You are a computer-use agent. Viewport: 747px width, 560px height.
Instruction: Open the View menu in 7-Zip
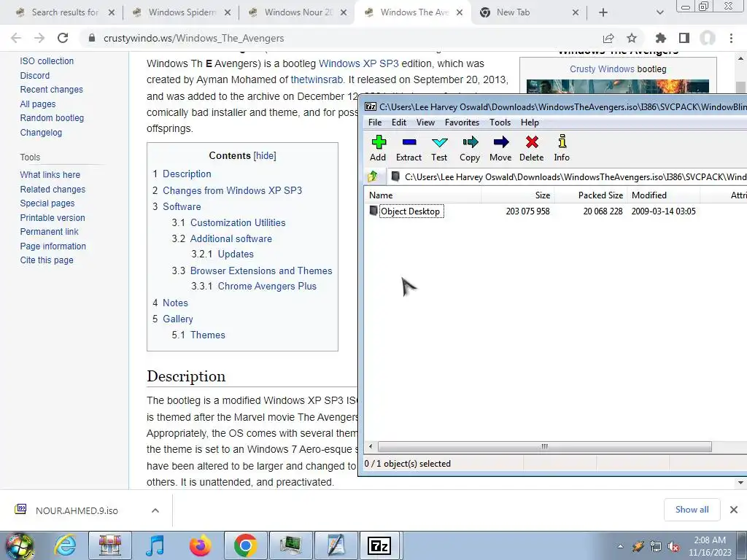(425, 122)
